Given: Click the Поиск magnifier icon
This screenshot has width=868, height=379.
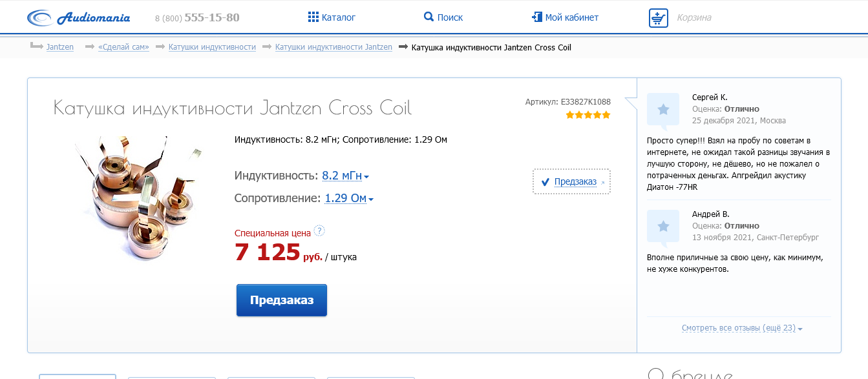Looking at the screenshot, I should 429,17.
